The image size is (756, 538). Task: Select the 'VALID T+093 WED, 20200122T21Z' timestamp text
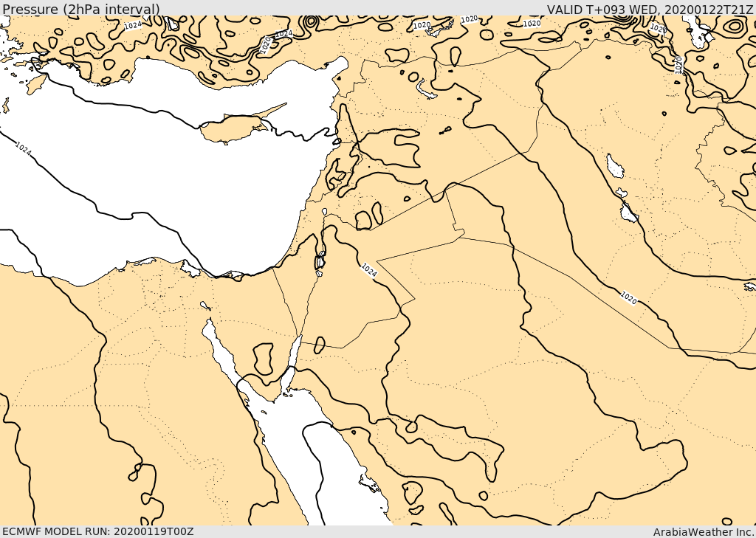pyautogui.click(x=650, y=9)
